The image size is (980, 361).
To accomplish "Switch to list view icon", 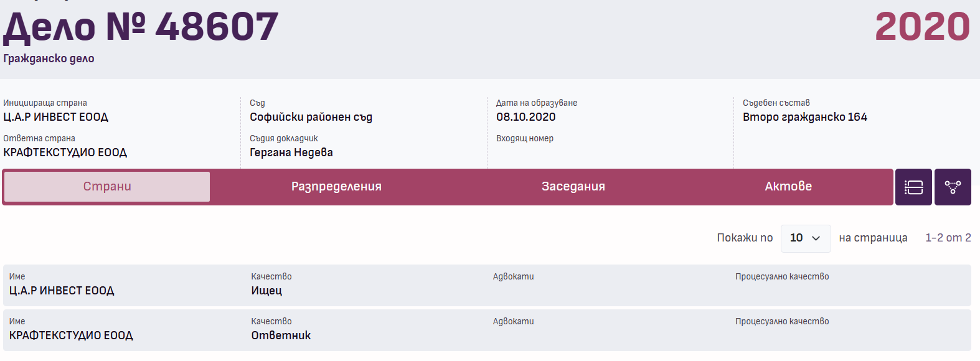I will (x=913, y=187).
